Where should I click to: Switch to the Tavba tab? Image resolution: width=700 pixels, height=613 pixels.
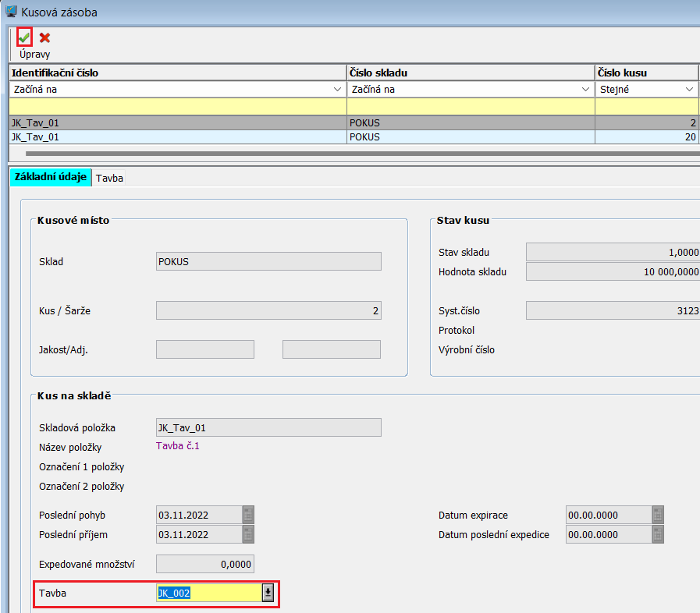(x=109, y=178)
